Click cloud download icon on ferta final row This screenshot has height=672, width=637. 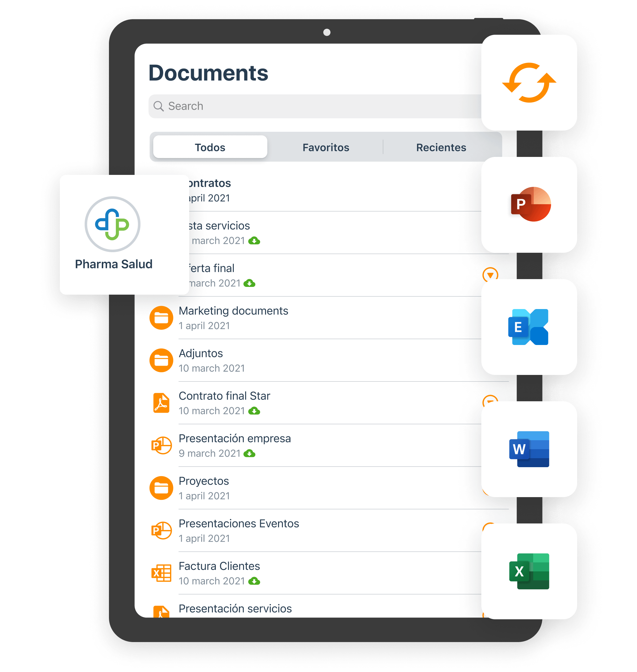tap(249, 283)
